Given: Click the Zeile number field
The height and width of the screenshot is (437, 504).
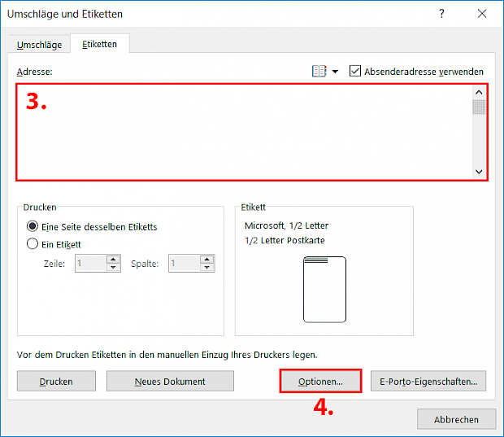Looking at the screenshot, I should click(91, 264).
